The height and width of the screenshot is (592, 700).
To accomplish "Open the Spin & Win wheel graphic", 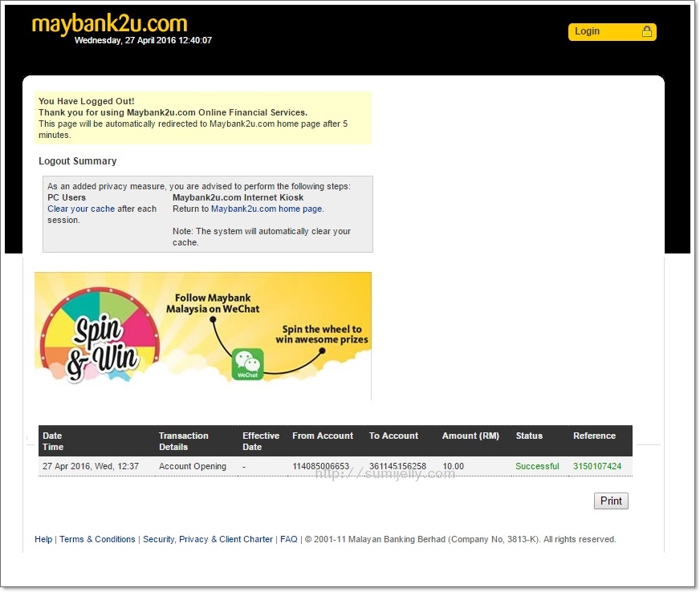I will pos(100,335).
